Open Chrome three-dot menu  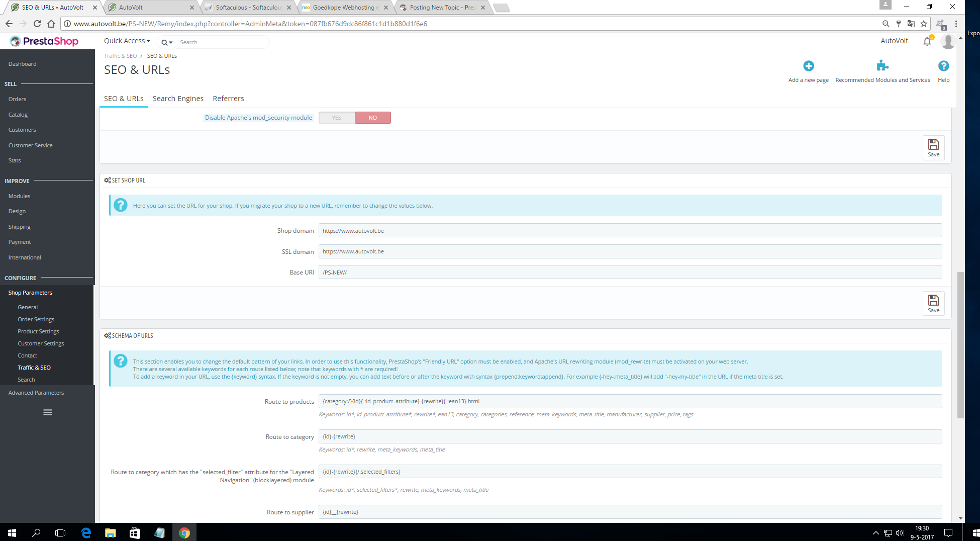click(x=956, y=24)
